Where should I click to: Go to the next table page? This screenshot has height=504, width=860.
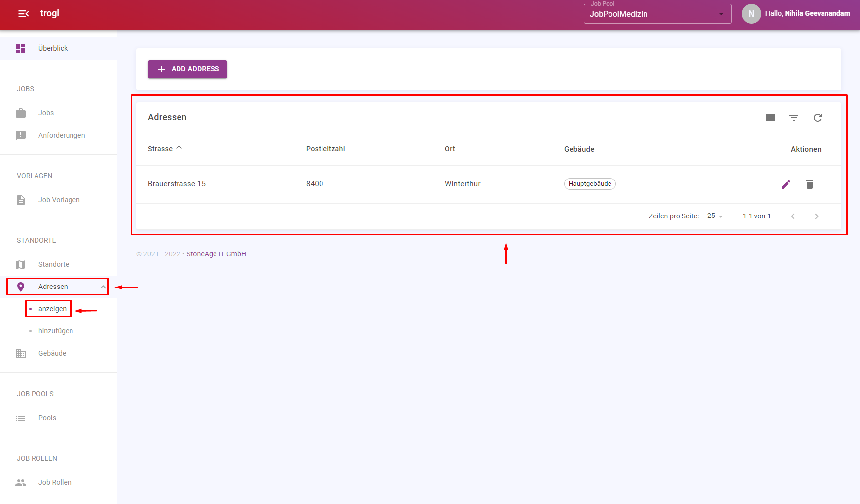(x=817, y=216)
